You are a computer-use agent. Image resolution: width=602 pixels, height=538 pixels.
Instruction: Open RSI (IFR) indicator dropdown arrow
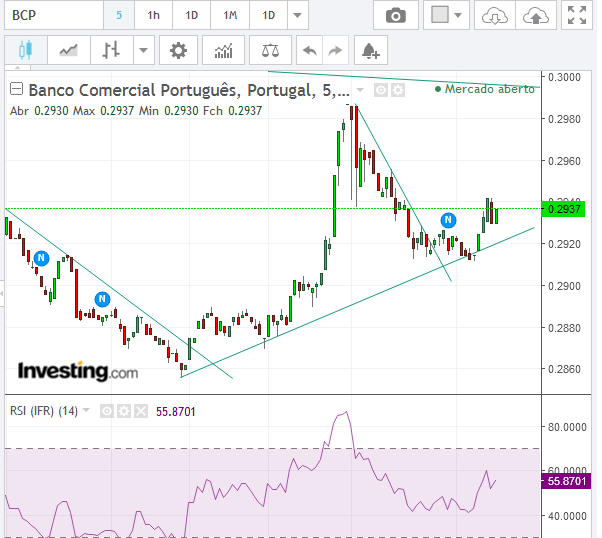click(x=86, y=411)
